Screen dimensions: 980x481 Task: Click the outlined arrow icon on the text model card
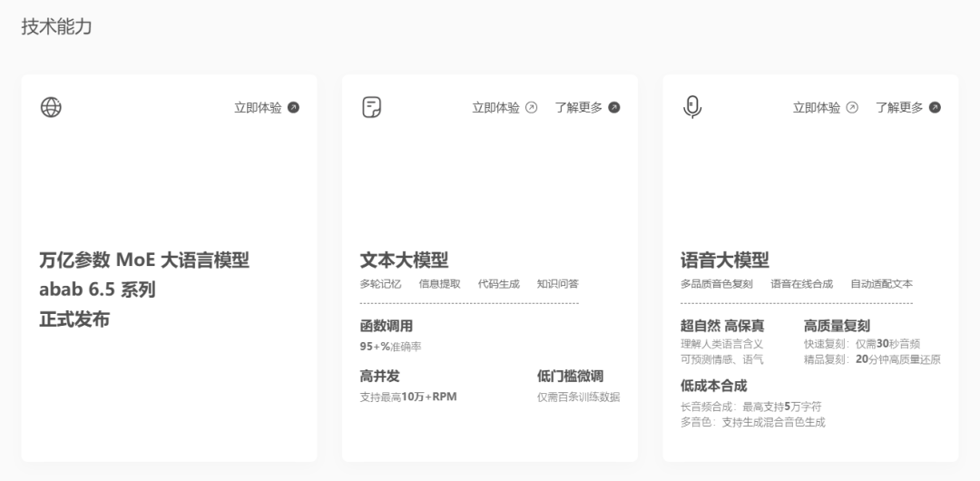pos(532,108)
